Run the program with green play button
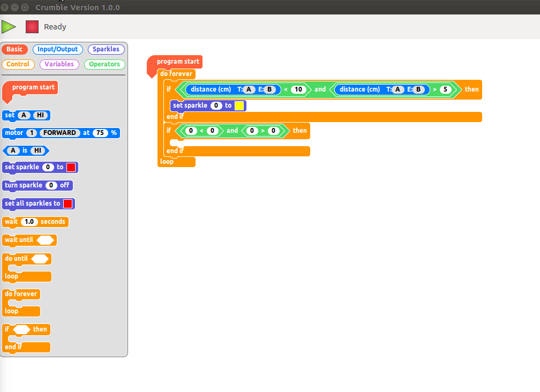Screen dimensions: 540x392 point(9,27)
